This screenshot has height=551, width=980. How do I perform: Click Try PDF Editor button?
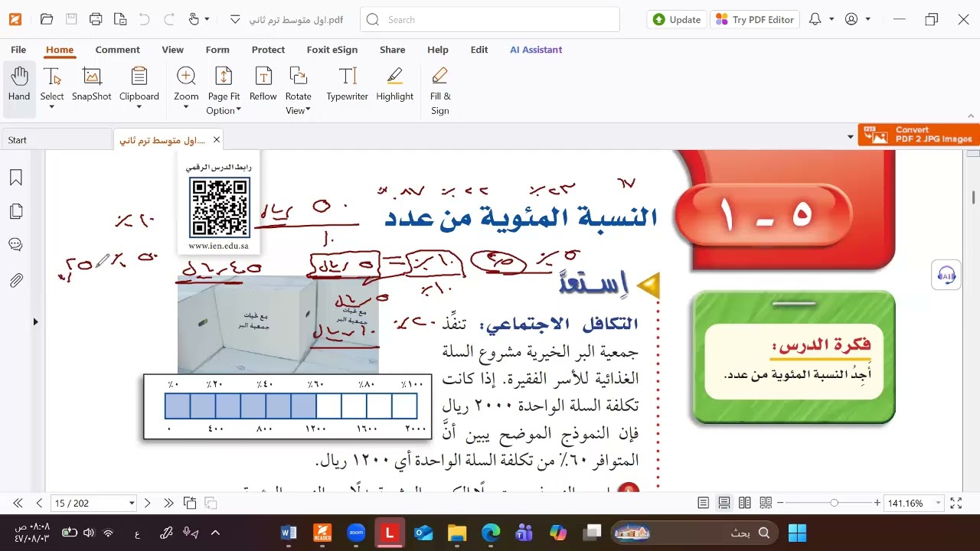pyautogui.click(x=755, y=20)
